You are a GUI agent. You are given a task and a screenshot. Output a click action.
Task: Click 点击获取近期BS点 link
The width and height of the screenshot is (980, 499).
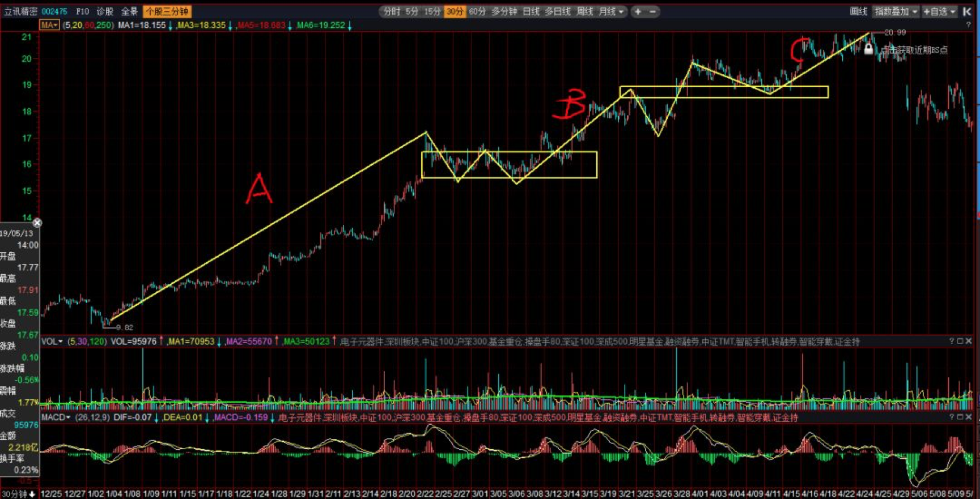[914, 50]
